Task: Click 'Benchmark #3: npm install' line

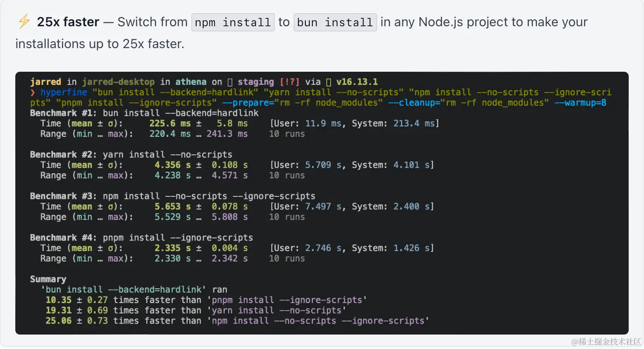Action: [173, 196]
